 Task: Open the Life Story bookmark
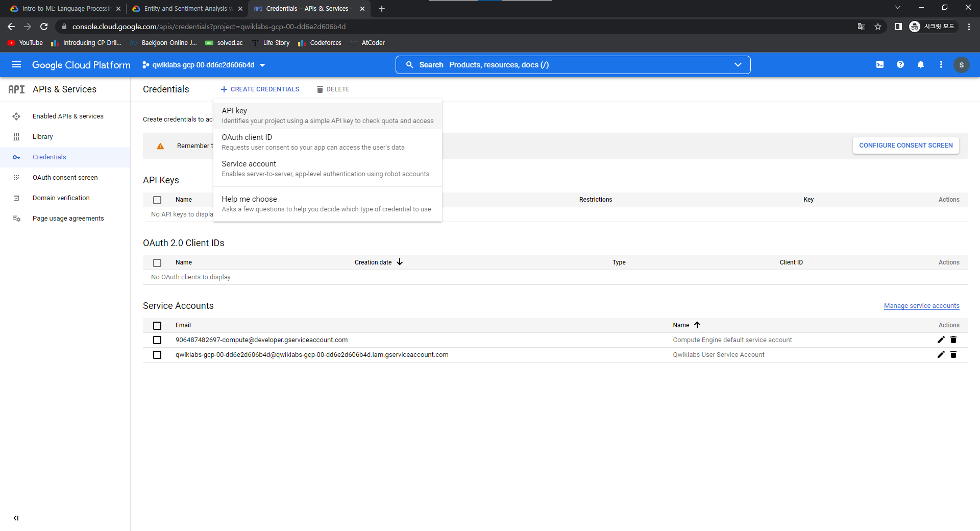[x=271, y=43]
